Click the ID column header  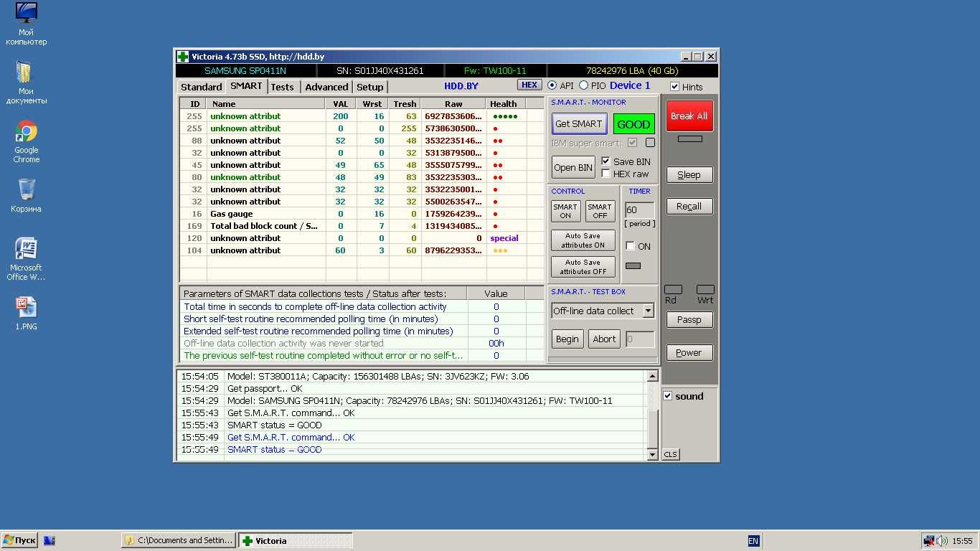[x=194, y=104]
